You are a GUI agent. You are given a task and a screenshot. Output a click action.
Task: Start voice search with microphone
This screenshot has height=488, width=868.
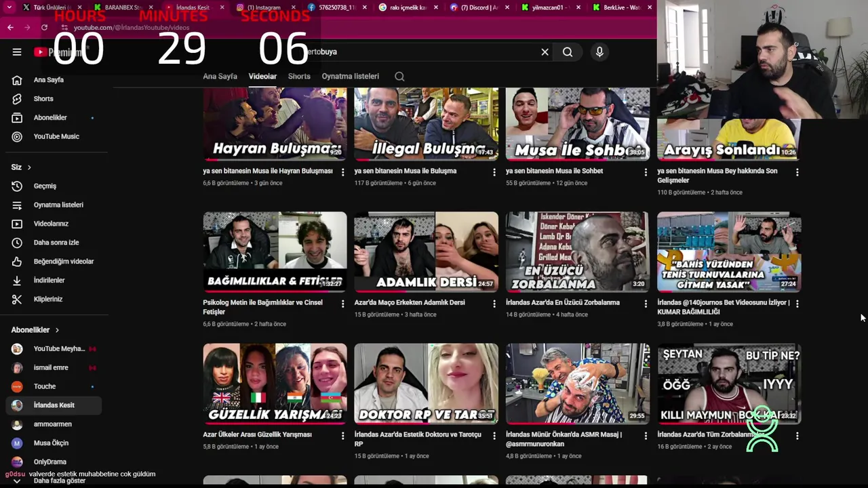pos(599,52)
